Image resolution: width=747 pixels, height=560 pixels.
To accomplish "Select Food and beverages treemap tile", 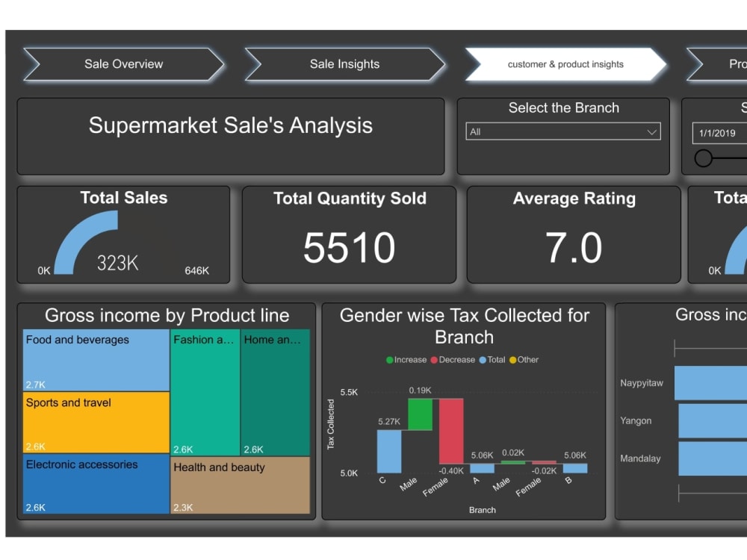I will (x=96, y=361).
